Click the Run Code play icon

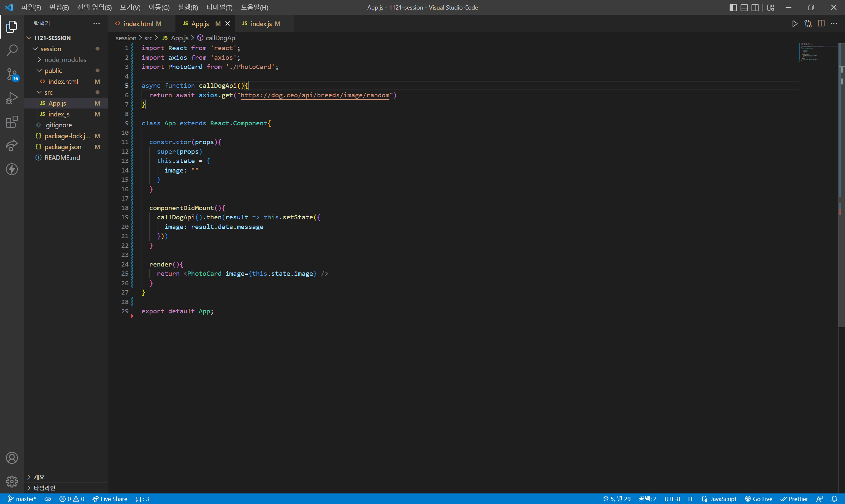coord(795,23)
